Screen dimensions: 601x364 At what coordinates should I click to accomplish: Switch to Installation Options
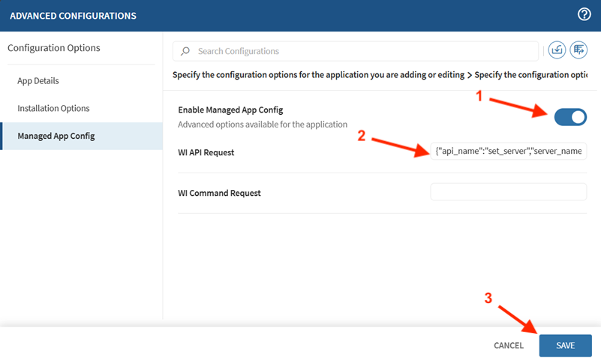click(x=53, y=108)
